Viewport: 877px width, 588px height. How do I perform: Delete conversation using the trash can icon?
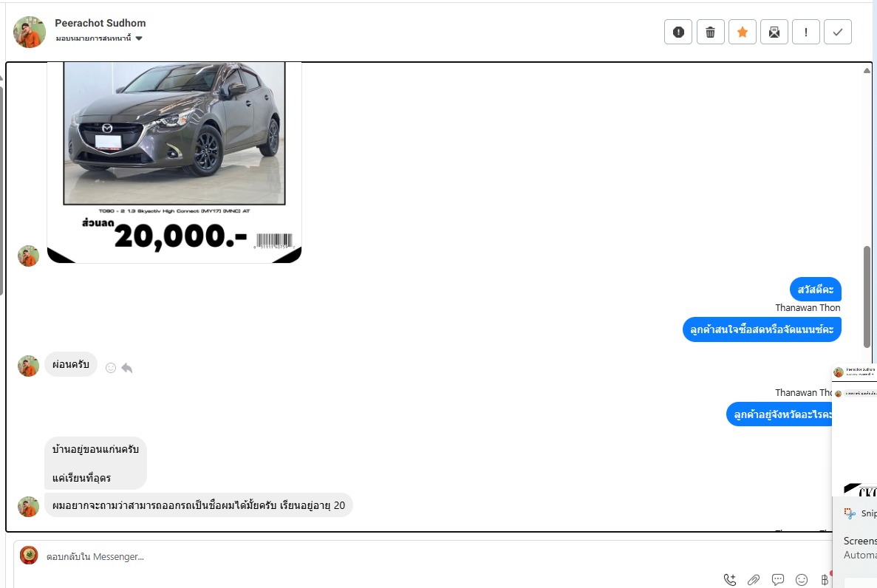(x=710, y=32)
